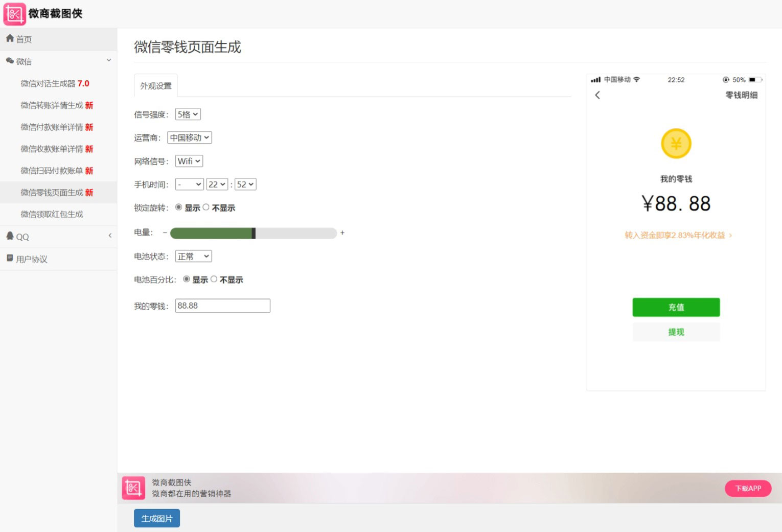Screen dimensions: 782x532
Task: Click the wifi icon in preview status bar
Action: 636,79
